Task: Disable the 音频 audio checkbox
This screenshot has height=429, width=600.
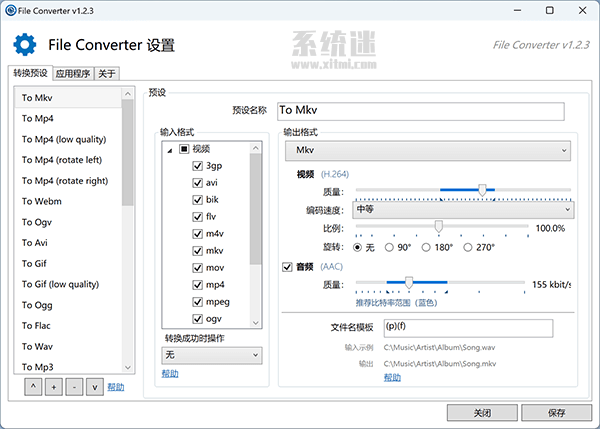Action: (x=289, y=266)
